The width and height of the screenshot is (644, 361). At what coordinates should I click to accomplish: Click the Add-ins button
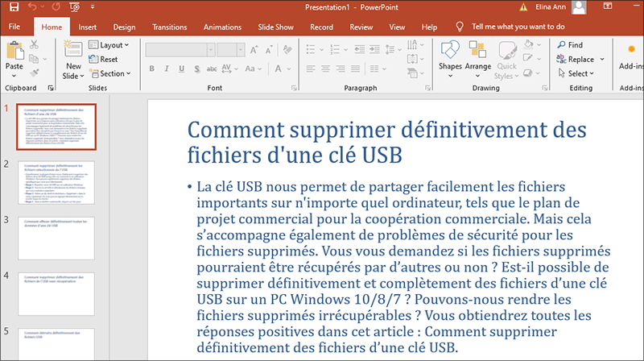click(631, 56)
